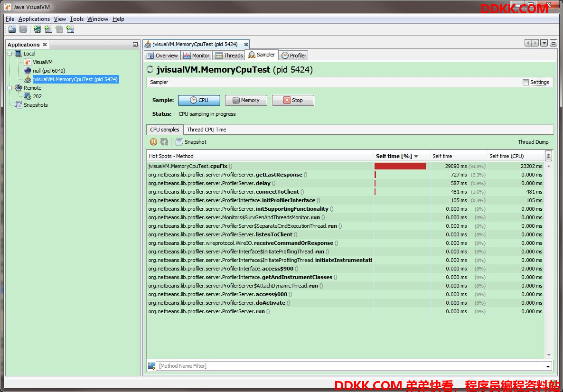Click in the Method Name Filter field
This screenshot has width=563, height=392.
pyautogui.click(x=350, y=366)
